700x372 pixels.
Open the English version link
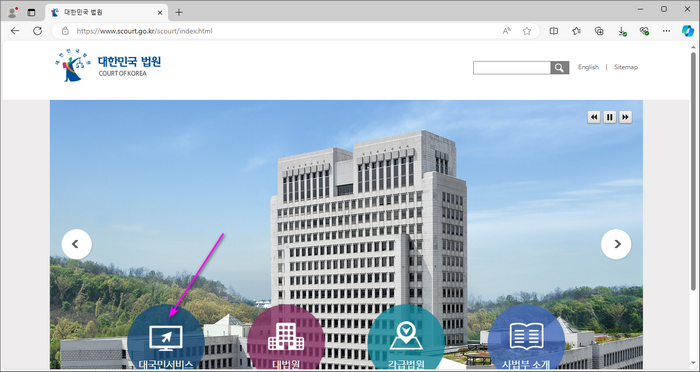[588, 67]
